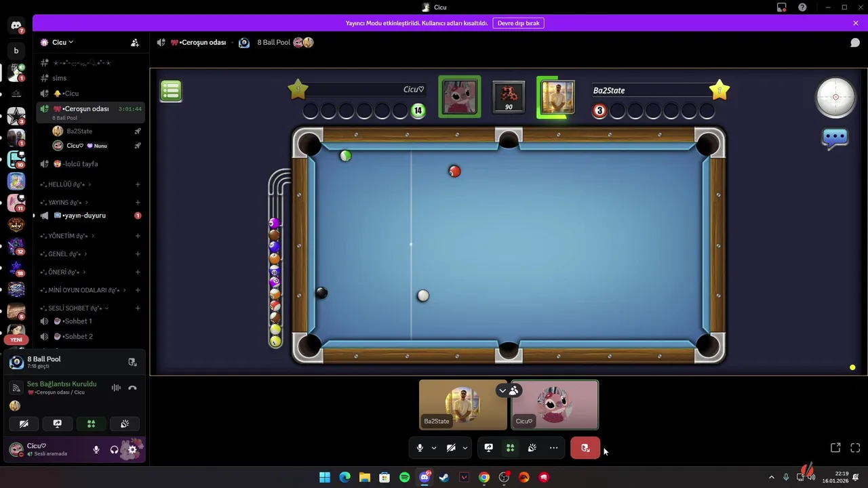
Task: Open Windows Start menu
Action: click(x=325, y=477)
